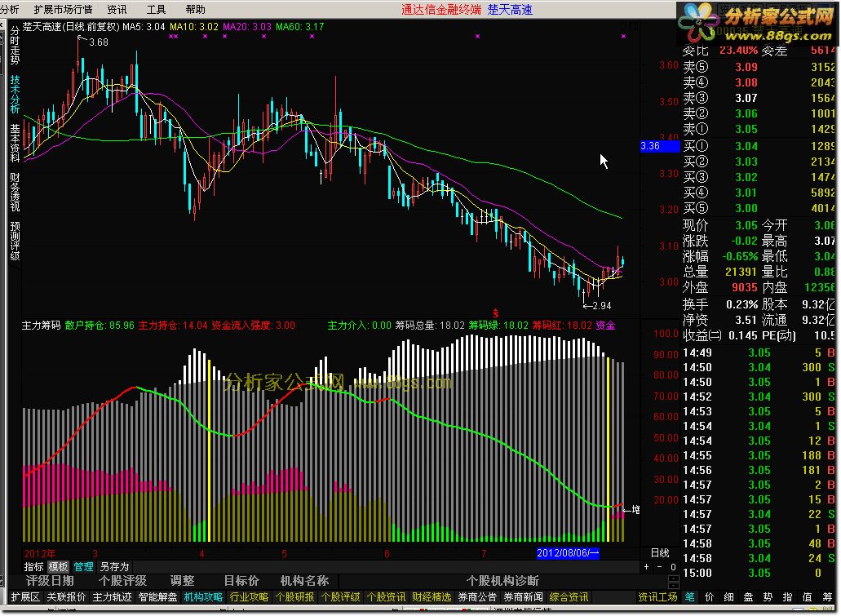The width and height of the screenshot is (841, 616).
Task: Select the 行业攻略 tab
Action: pos(249,596)
